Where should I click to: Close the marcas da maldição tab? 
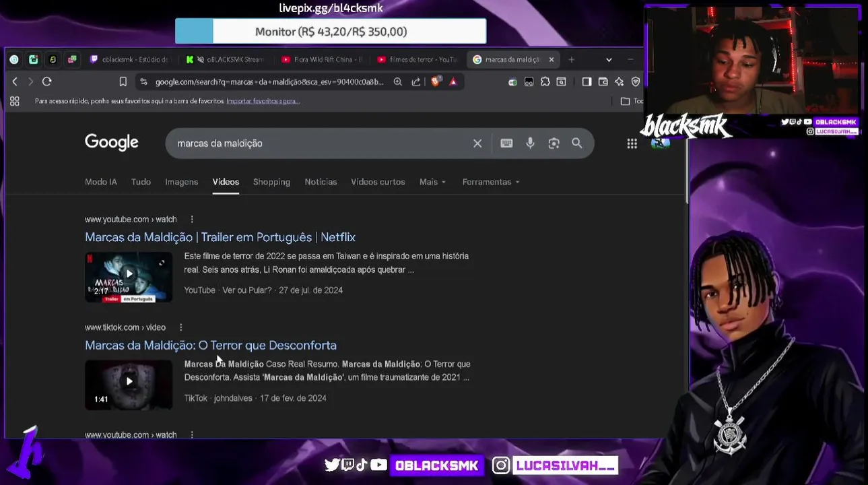point(551,59)
